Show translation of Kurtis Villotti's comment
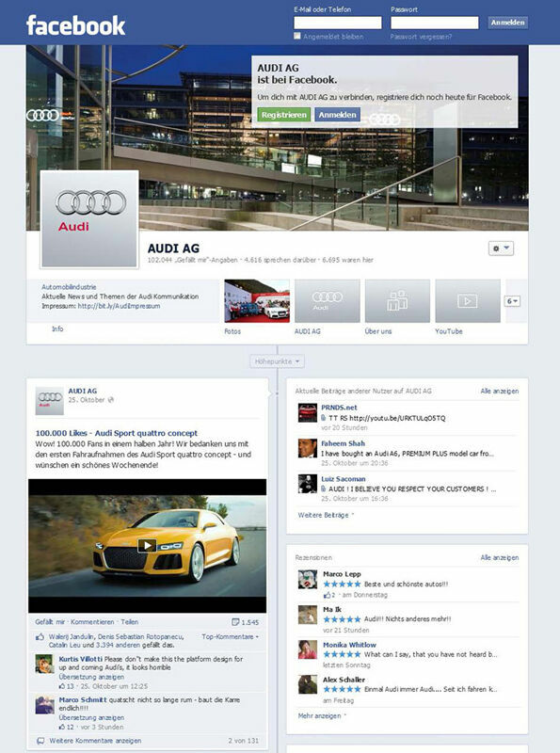 91,677
